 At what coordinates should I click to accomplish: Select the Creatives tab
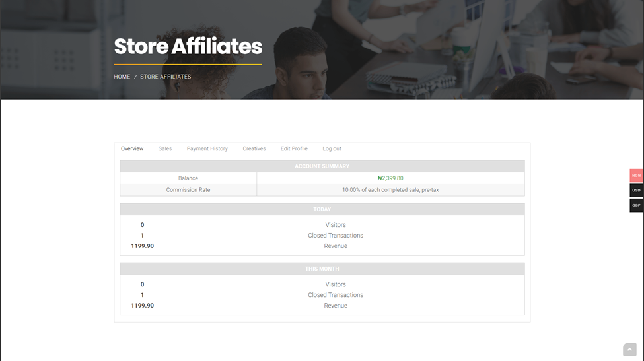254,149
